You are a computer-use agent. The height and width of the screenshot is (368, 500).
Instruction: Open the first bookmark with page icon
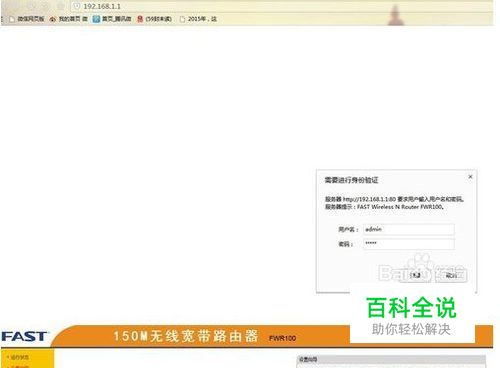point(27,19)
